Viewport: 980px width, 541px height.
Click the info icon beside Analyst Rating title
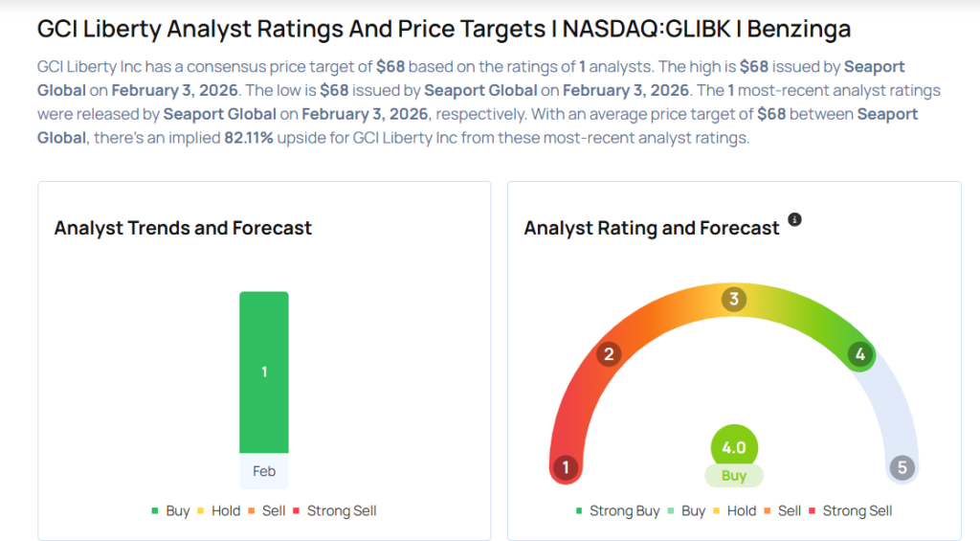click(794, 220)
